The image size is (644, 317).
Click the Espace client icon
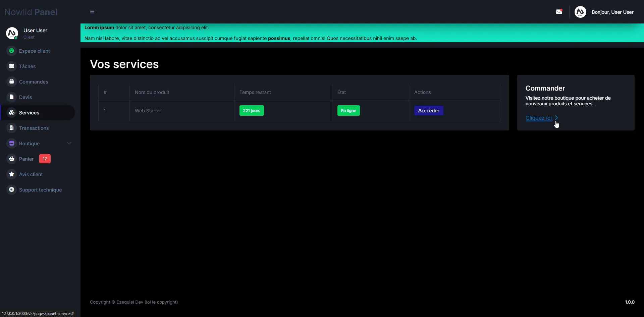click(12, 51)
